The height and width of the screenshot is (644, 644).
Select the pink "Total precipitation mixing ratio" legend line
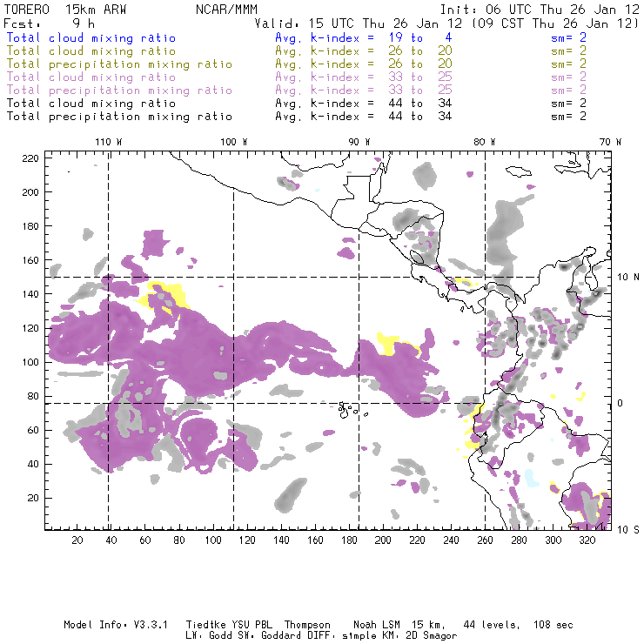(119, 91)
